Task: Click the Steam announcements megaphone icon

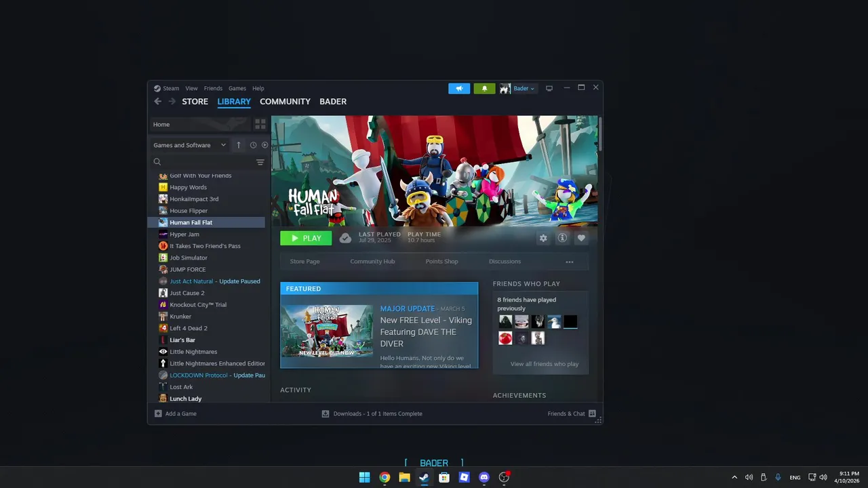Action: point(459,88)
